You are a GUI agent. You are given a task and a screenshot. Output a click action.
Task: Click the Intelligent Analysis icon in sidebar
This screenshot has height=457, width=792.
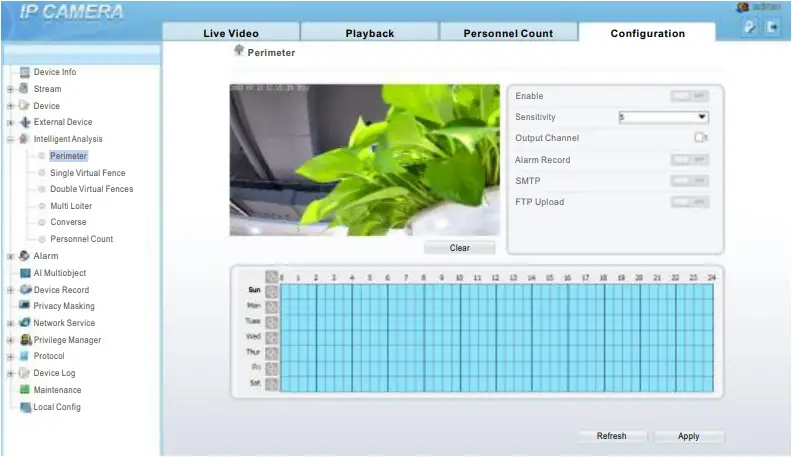[24, 139]
